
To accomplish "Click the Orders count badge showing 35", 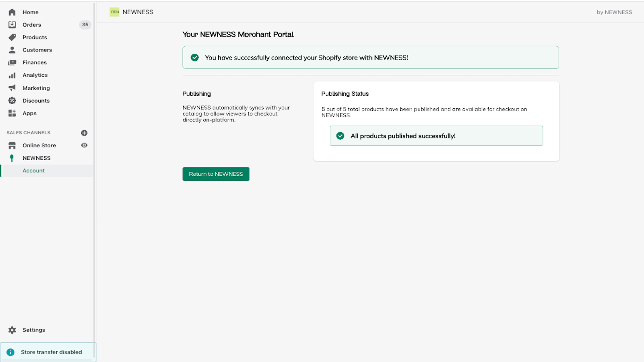I will pyautogui.click(x=85, y=25).
